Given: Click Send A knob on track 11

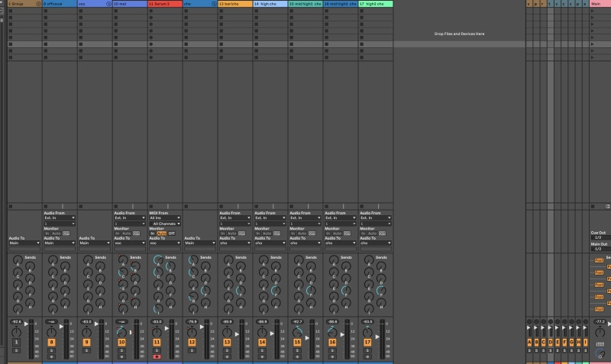Looking at the screenshot, I should click(x=157, y=260).
